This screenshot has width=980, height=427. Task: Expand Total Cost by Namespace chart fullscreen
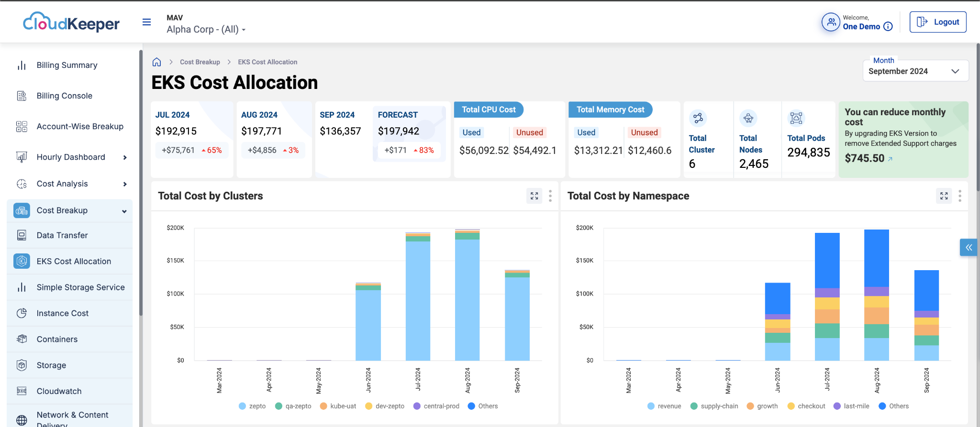click(x=944, y=196)
